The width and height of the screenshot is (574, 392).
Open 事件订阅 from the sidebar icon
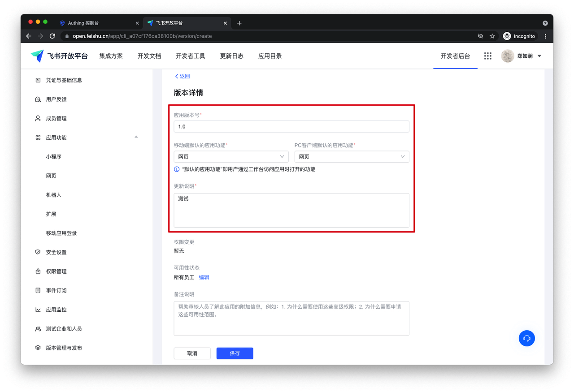pyautogui.click(x=38, y=290)
